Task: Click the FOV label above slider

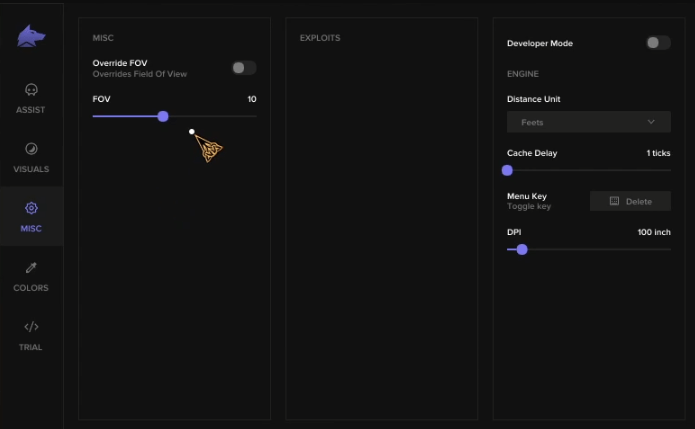Action: point(101,99)
